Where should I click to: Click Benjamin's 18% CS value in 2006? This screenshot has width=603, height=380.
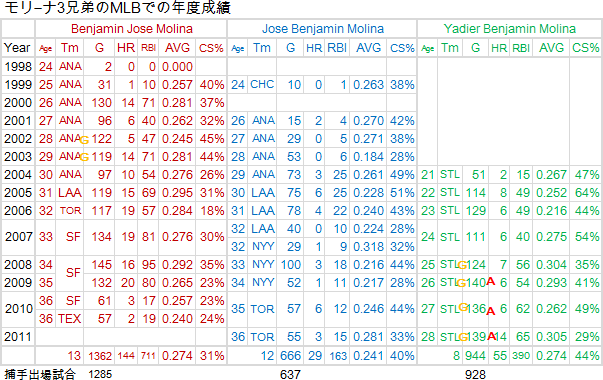coord(212,211)
